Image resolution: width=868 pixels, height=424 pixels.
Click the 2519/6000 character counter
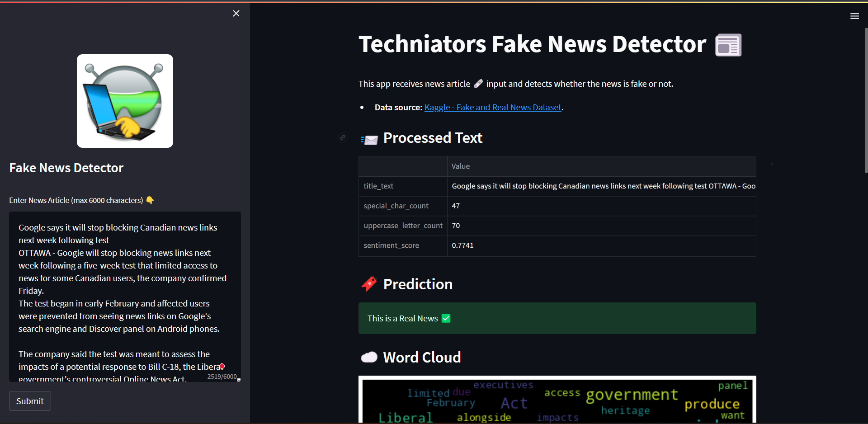(x=222, y=377)
